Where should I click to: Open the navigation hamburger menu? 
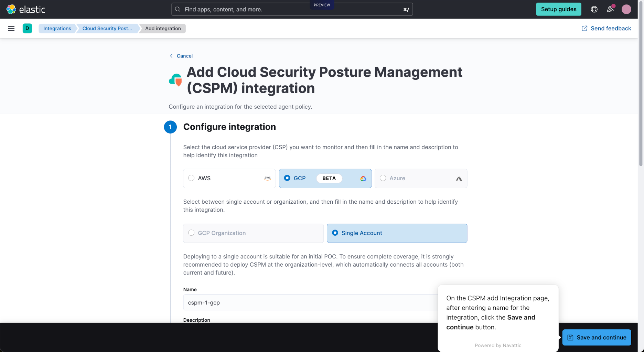(x=11, y=28)
